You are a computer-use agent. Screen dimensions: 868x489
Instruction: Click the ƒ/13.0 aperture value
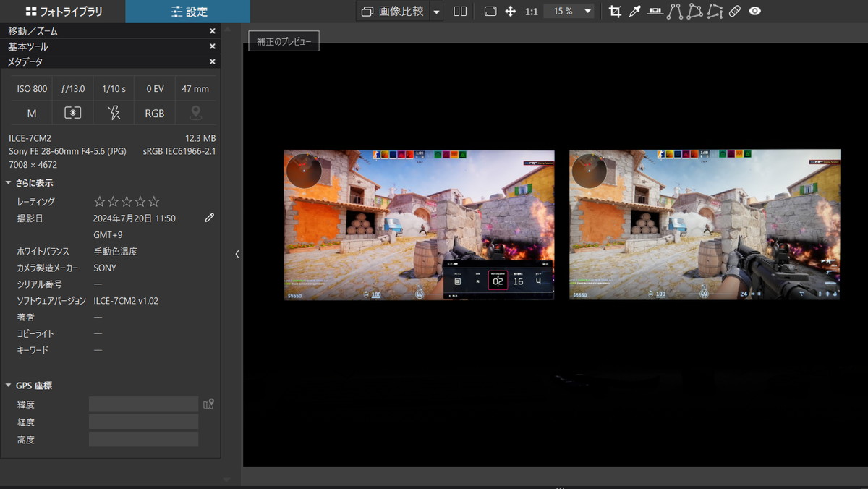click(73, 89)
